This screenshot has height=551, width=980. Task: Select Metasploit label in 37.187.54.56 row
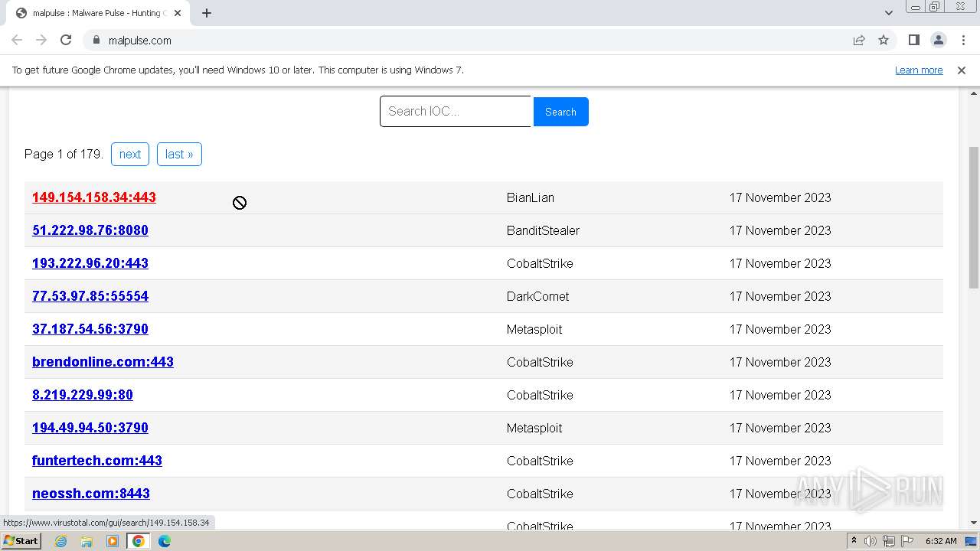click(x=534, y=329)
